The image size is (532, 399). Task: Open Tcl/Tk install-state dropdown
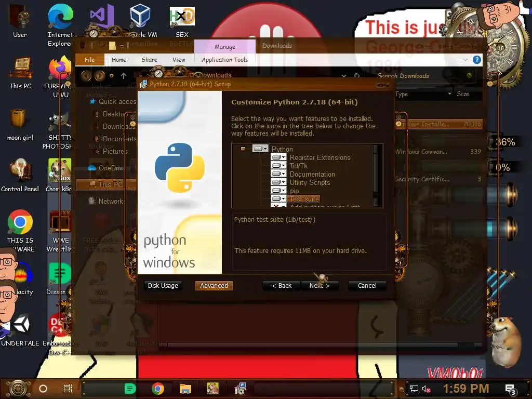point(278,166)
